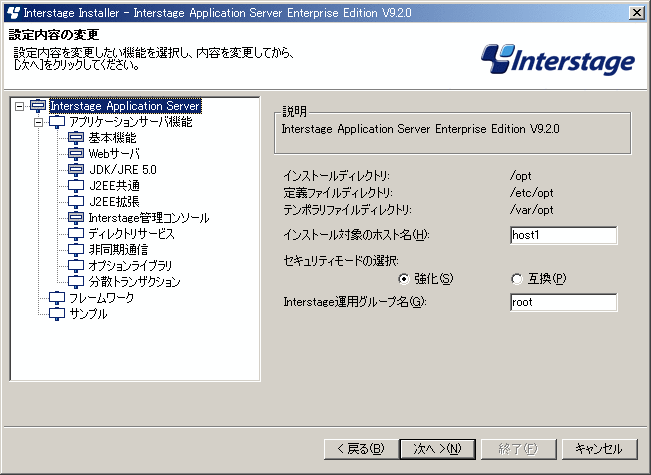Click the /etc/opt definition directory value
The width and height of the screenshot is (651, 475).
[532, 193]
